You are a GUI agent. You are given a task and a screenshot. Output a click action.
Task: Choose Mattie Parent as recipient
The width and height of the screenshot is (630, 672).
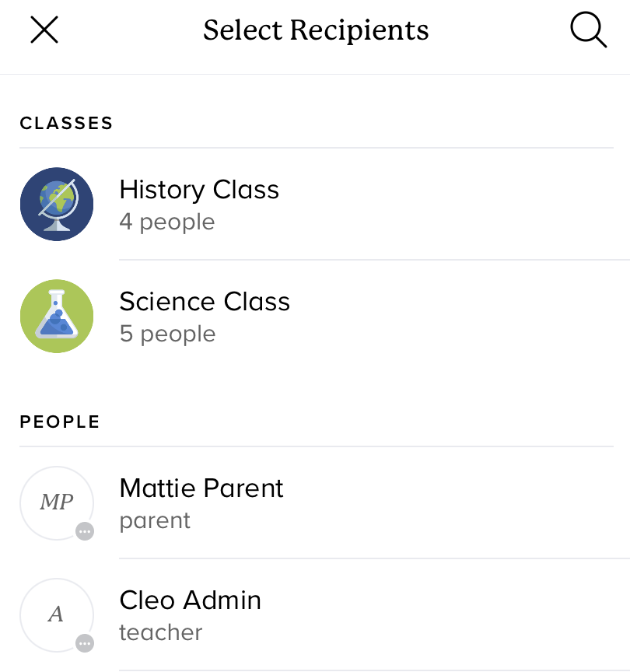pos(201,488)
